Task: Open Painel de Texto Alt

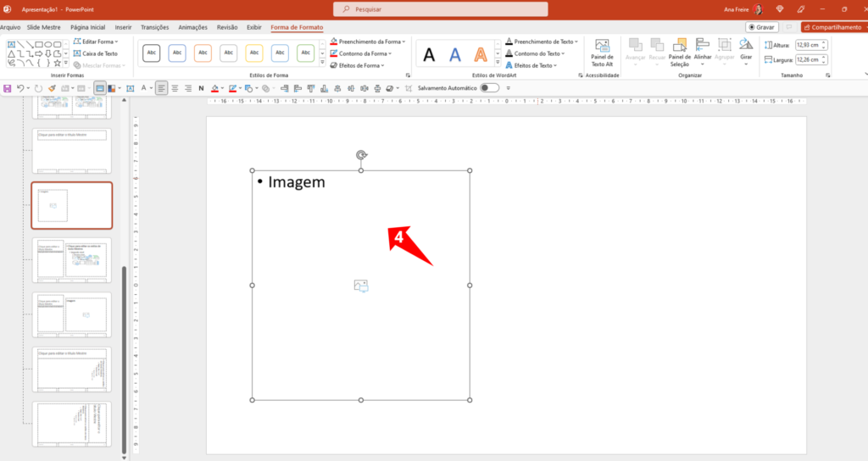Action: [602, 53]
